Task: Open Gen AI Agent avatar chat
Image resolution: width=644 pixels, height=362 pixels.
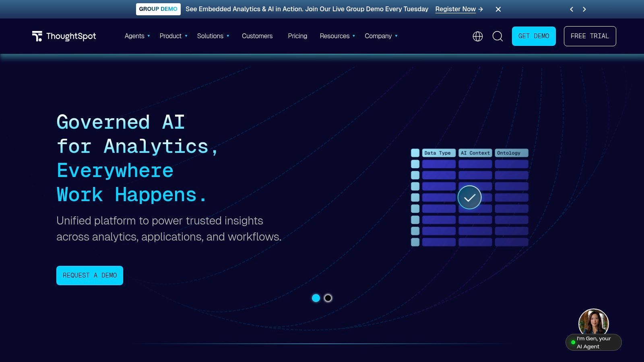Action: 593,323
